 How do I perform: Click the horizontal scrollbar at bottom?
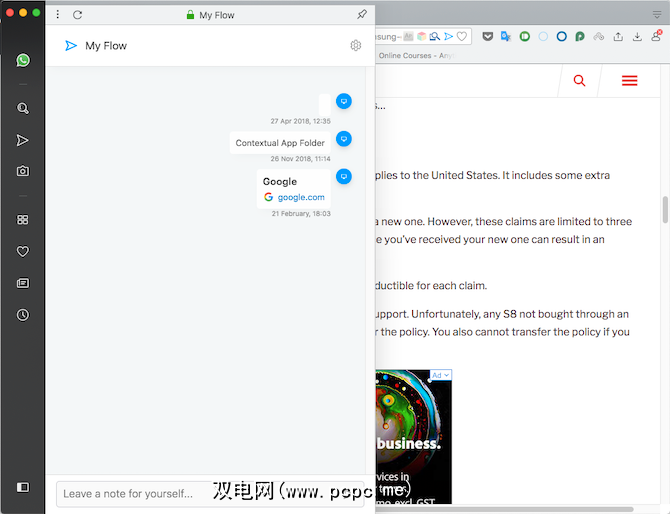click(504, 509)
